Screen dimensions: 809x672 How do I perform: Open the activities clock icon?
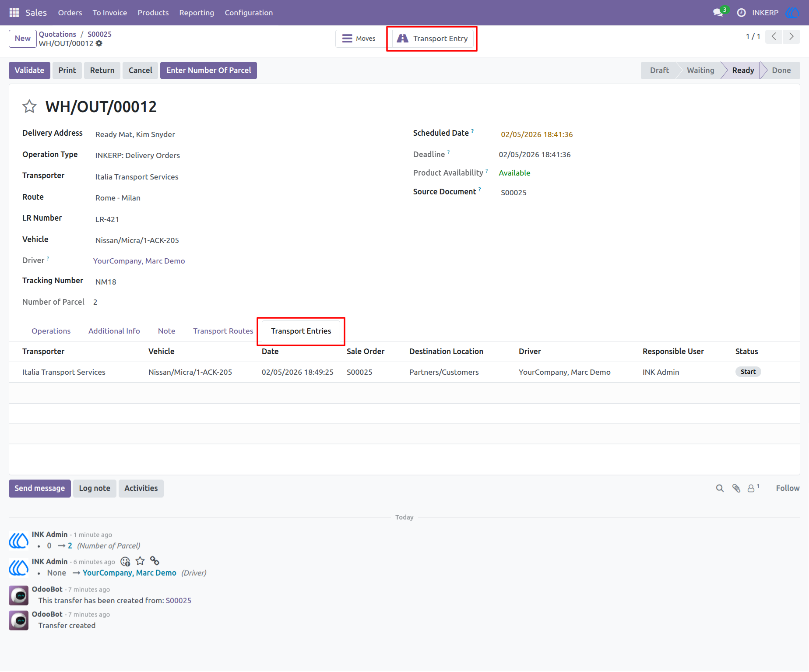point(741,13)
